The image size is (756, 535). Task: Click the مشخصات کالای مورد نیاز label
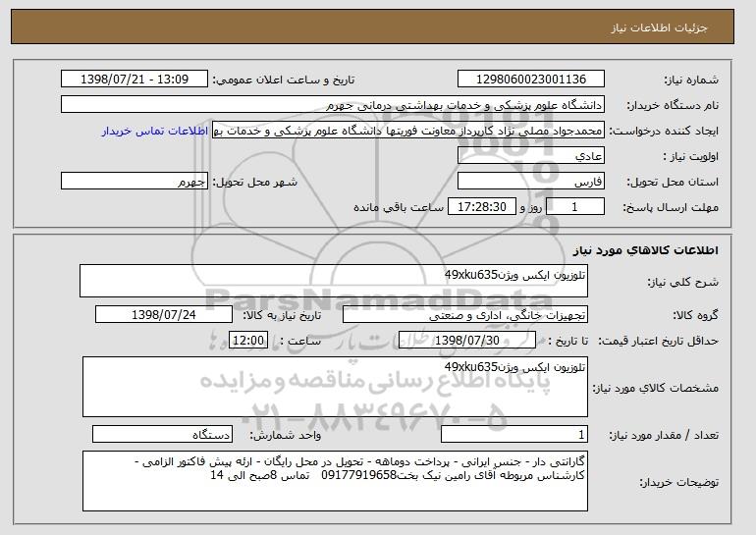click(656, 388)
